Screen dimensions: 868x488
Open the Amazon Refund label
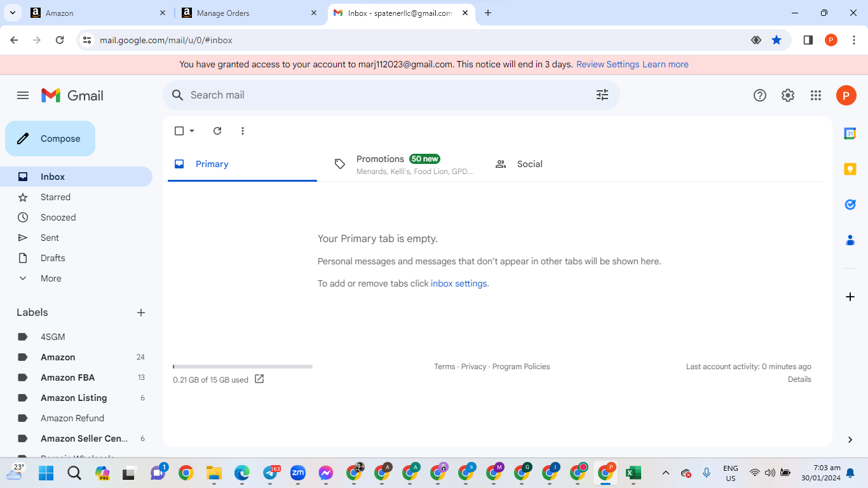[76, 418]
